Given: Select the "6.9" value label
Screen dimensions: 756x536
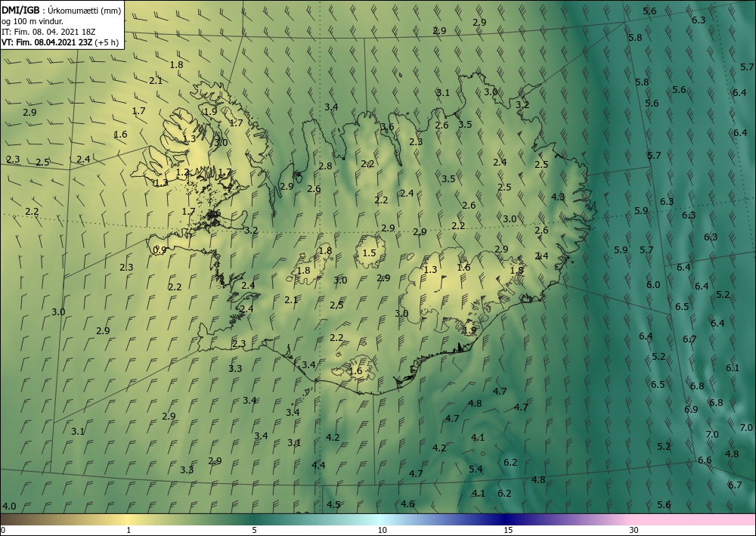Looking at the screenshot, I should pyautogui.click(x=691, y=409).
